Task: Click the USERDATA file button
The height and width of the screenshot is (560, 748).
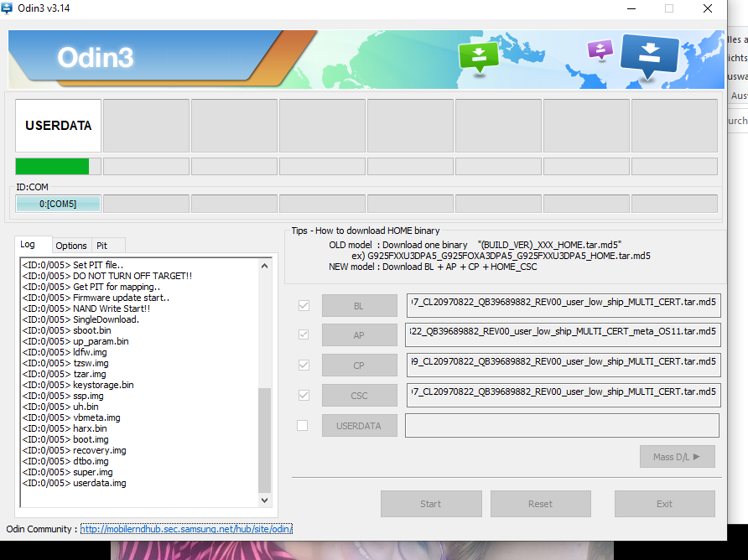Action: point(359,426)
